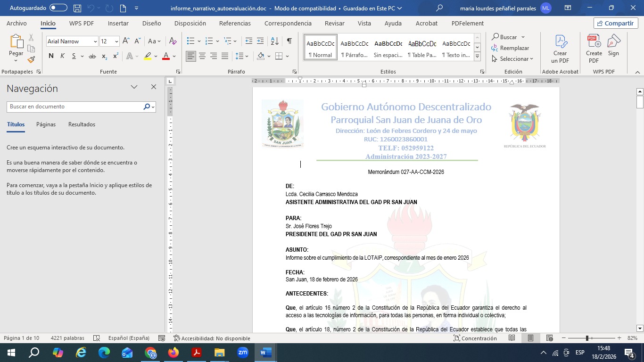Open the Seleccionar dropdown in Edición
Image resolution: width=644 pixels, height=362 pixels.
tap(512, 59)
